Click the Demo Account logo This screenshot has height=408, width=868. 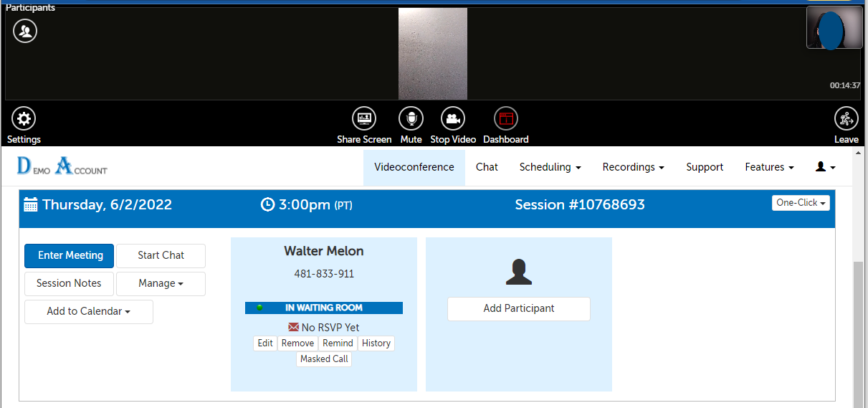[x=62, y=167]
